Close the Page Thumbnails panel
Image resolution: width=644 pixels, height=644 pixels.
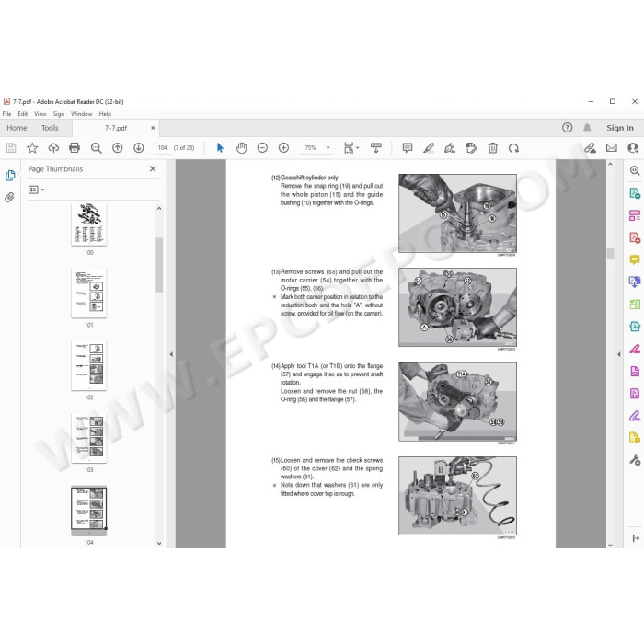(x=153, y=168)
